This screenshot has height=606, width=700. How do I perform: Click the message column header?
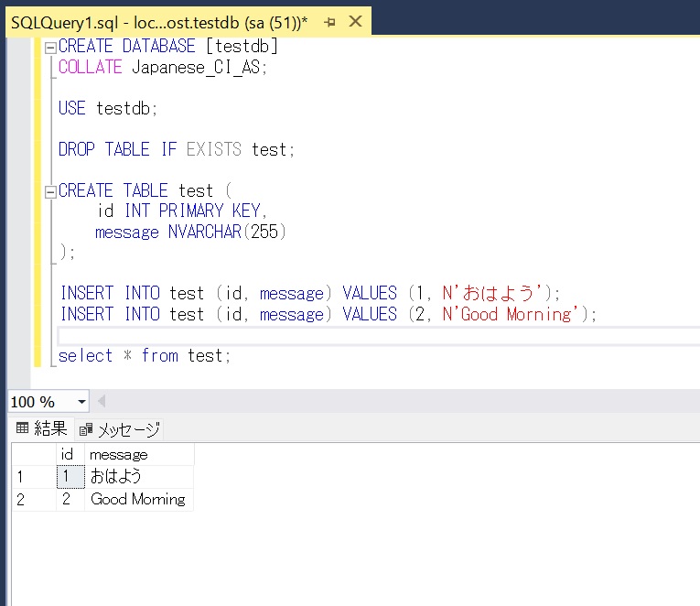[139, 454]
